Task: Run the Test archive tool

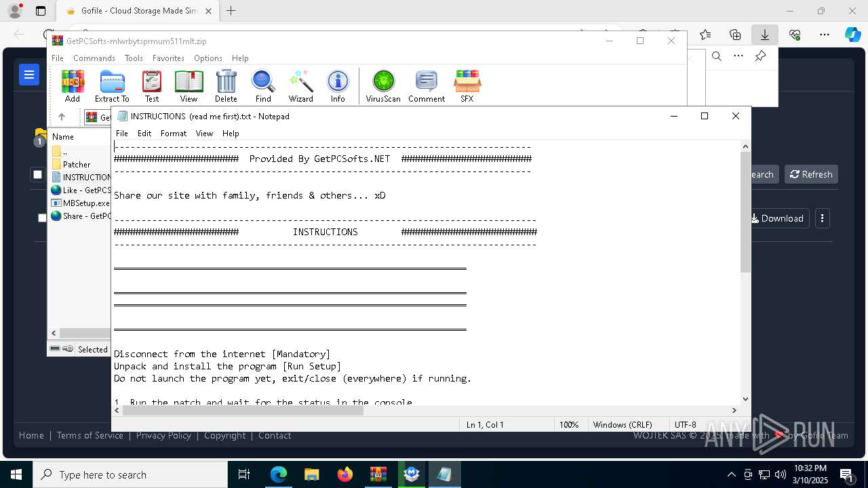Action: click(x=152, y=86)
